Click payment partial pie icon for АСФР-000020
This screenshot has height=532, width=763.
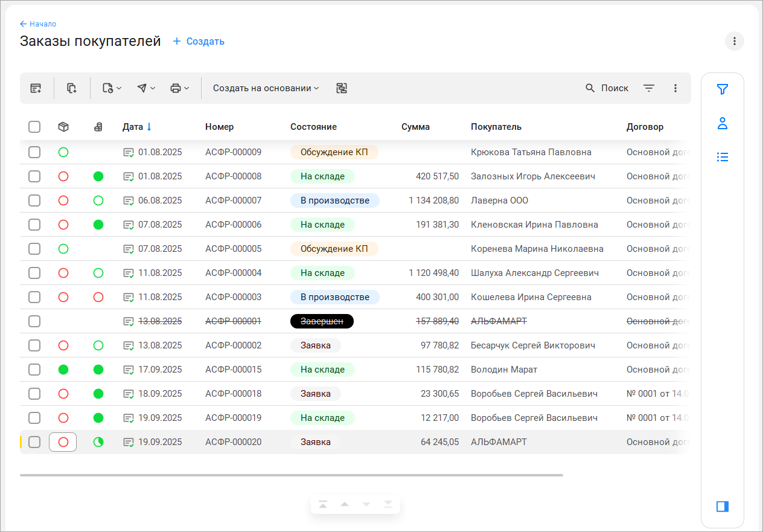(x=98, y=442)
